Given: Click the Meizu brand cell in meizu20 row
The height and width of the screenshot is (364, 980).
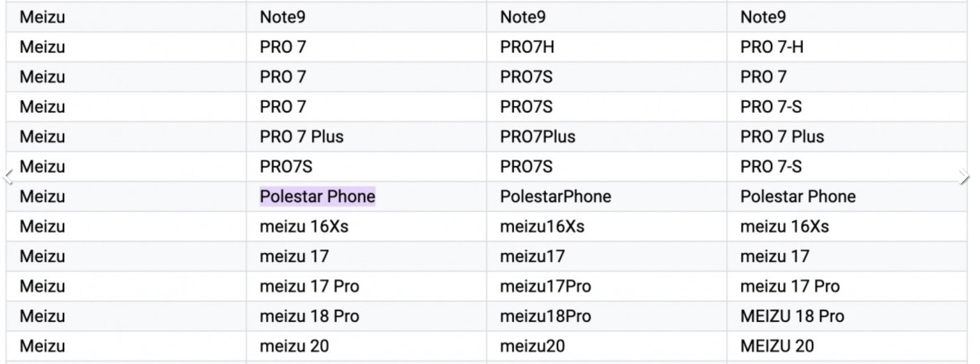Looking at the screenshot, I should coord(42,346).
